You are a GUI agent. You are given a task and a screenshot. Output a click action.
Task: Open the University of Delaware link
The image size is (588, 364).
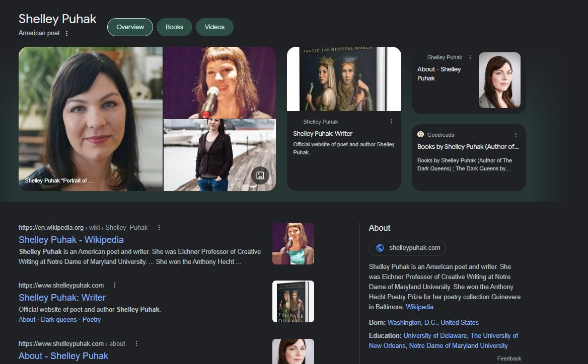pos(435,335)
